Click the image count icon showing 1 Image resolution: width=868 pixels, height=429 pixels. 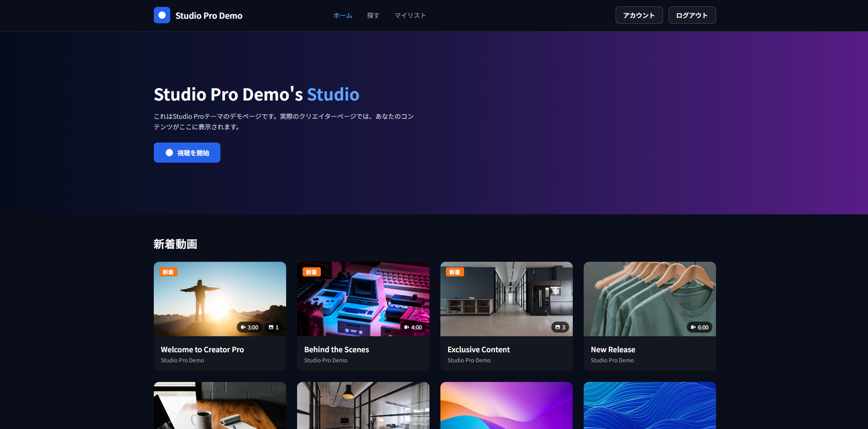pos(271,327)
